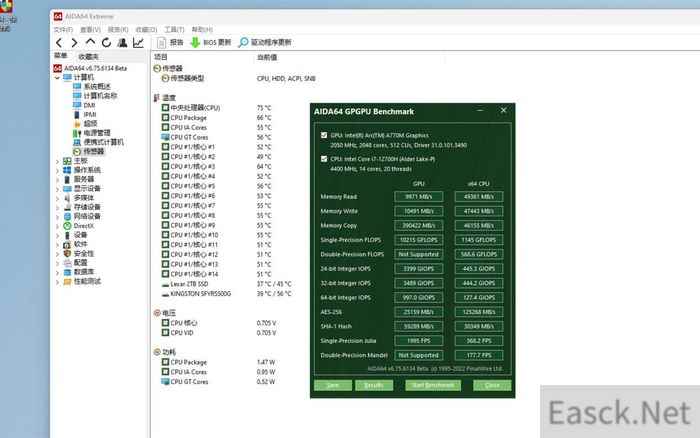Screen dimensions: 700x438
Task: Open the DMI tree entry
Action: click(x=89, y=105)
